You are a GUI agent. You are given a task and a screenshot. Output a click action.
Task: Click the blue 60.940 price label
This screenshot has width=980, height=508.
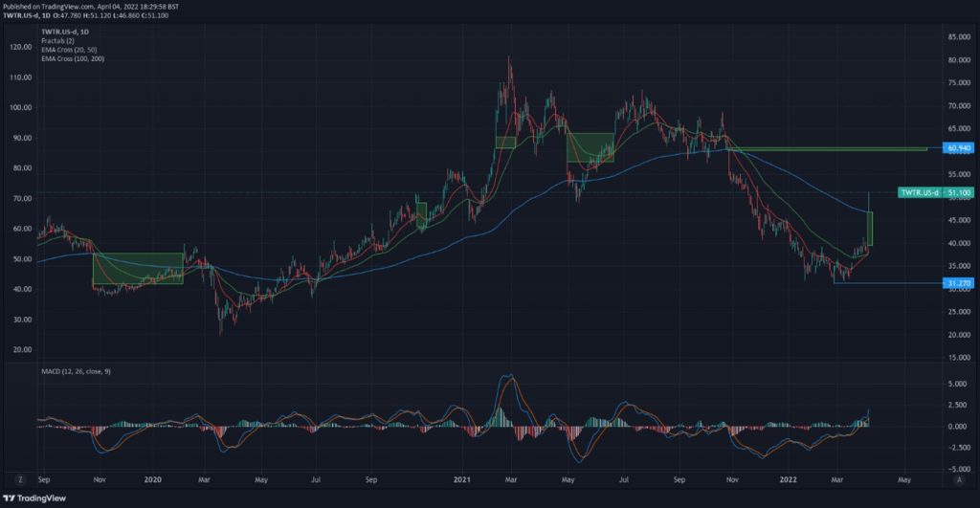coord(959,148)
